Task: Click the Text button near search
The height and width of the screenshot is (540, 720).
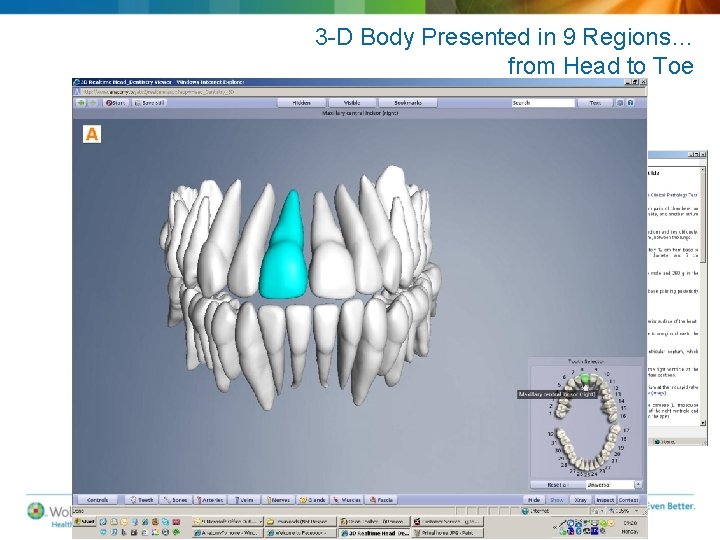Action: [595, 103]
